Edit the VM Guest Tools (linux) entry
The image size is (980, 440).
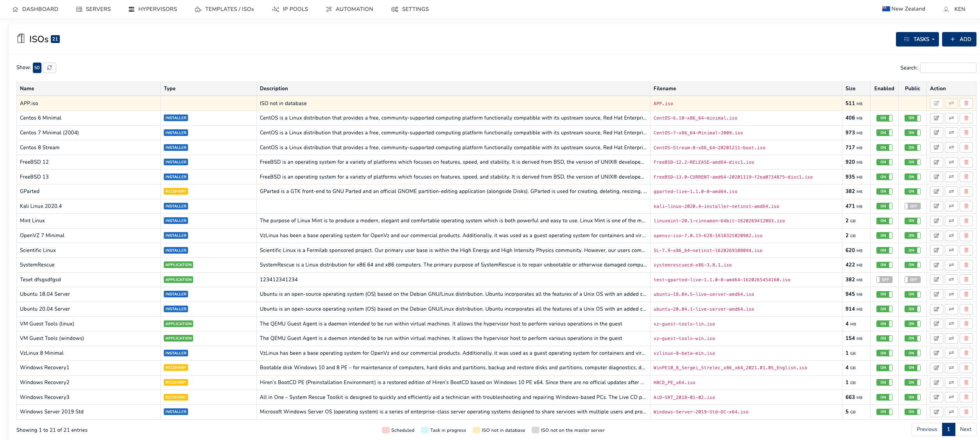(936, 324)
